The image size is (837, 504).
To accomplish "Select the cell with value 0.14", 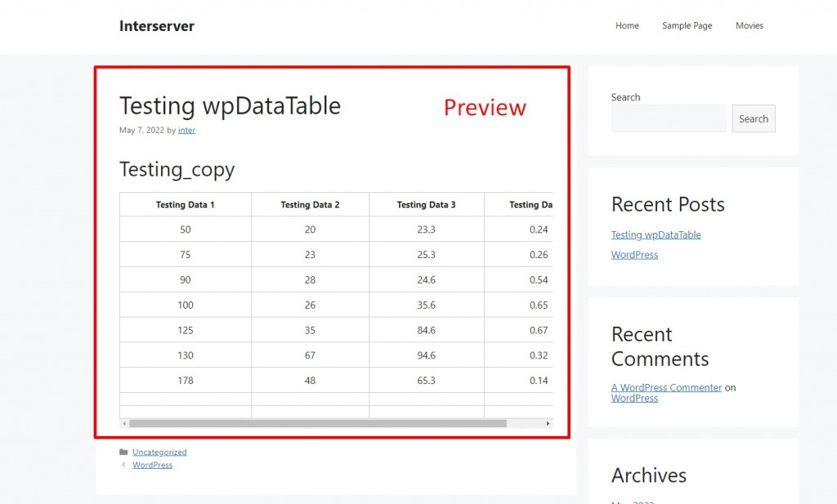I will pyautogui.click(x=519, y=381).
